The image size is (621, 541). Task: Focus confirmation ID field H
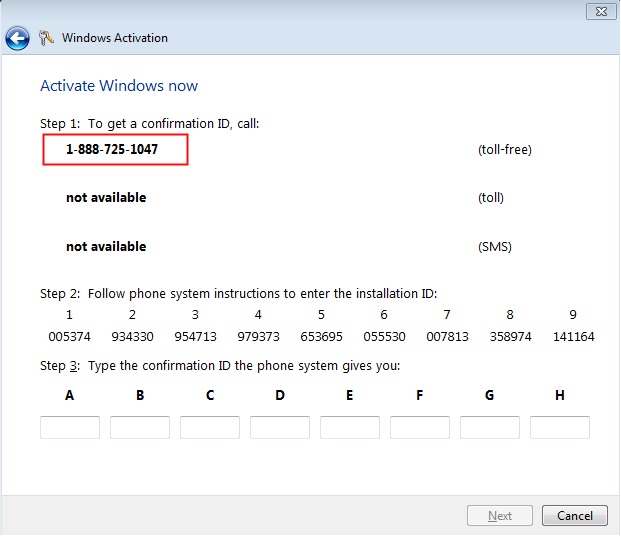560,427
